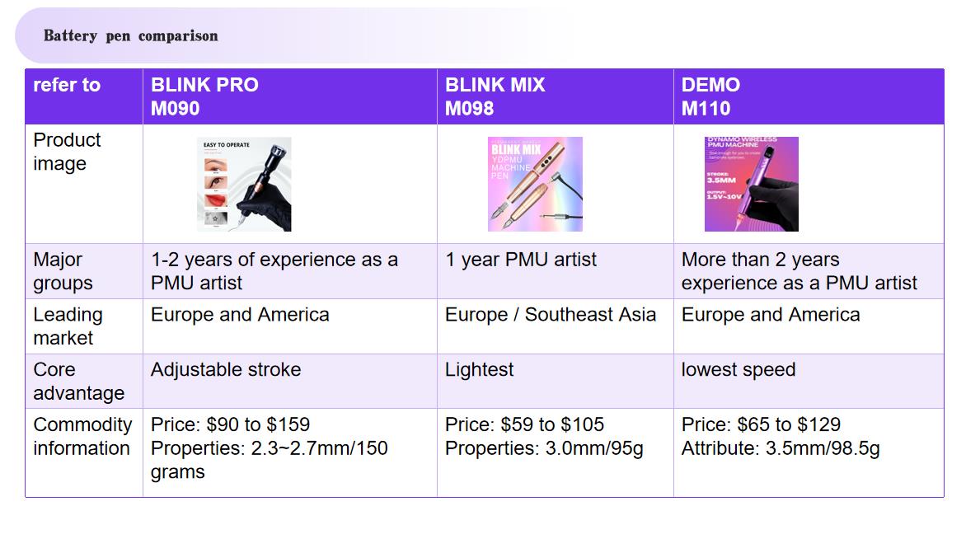This screenshot has width=980, height=539.
Task: Select the 'Battery pen comparison' title
Action: [130, 35]
